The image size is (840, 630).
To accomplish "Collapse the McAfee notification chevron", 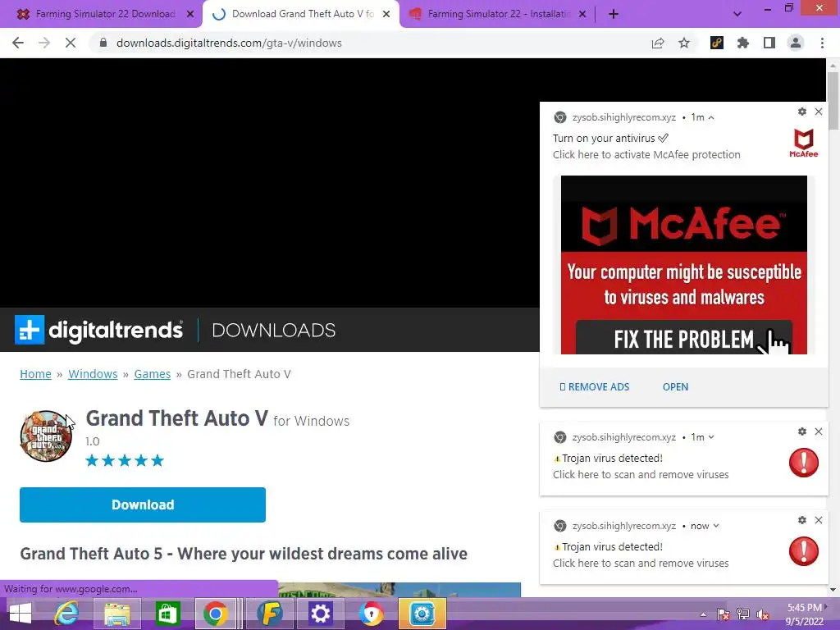I will click(x=711, y=117).
